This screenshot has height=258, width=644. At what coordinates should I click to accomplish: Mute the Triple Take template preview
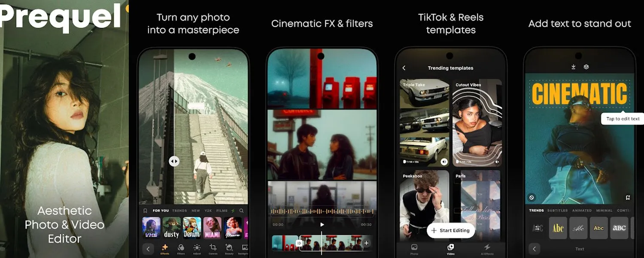point(445,161)
